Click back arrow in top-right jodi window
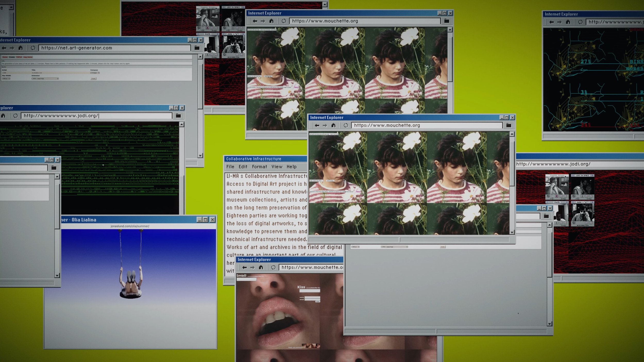 551,22
